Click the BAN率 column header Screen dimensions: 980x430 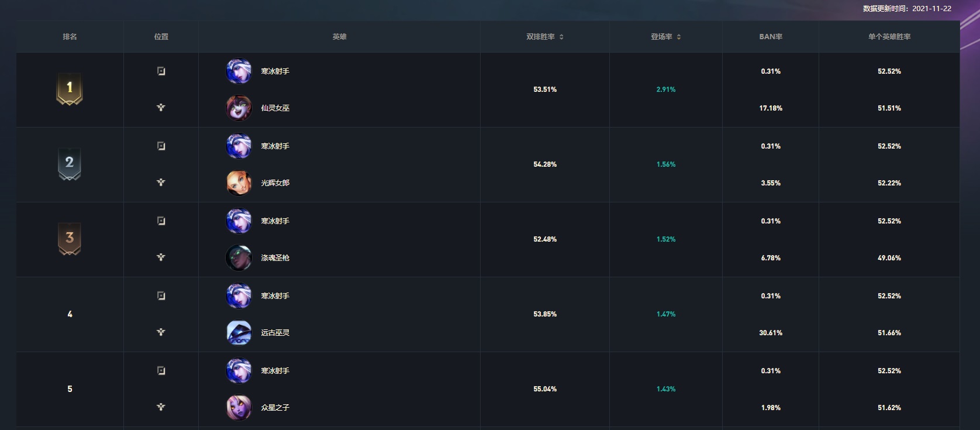(771, 37)
